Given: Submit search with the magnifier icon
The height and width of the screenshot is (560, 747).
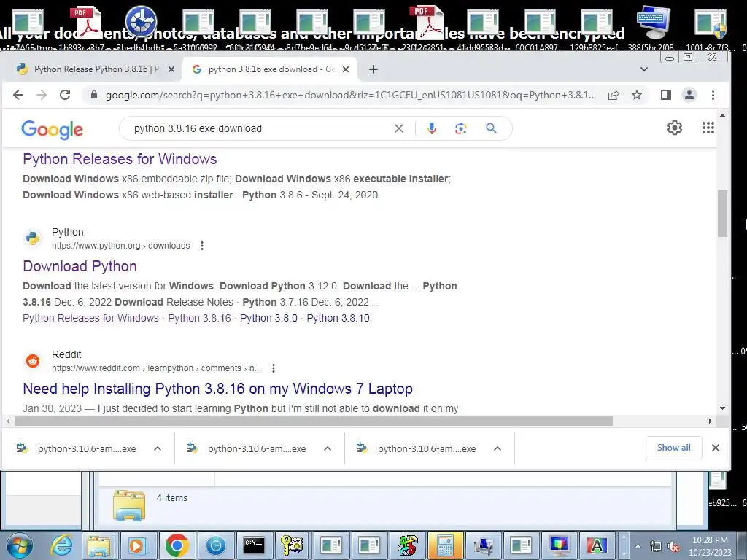Looking at the screenshot, I should [x=491, y=128].
